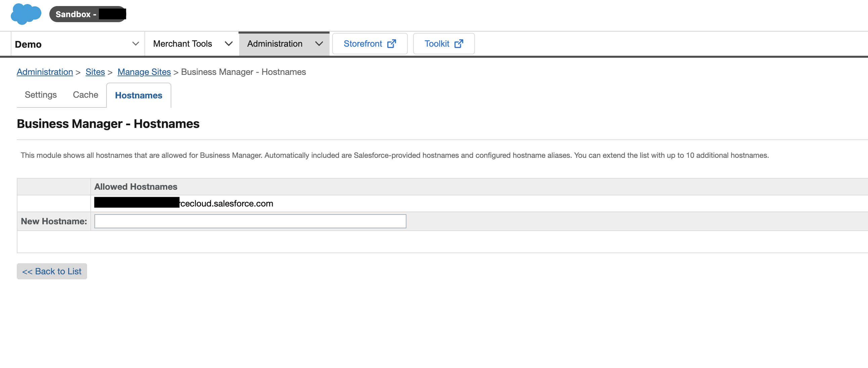Screen dimensions: 868x368
Task: Open Manage Sites breadcrumb link
Action: coord(144,72)
